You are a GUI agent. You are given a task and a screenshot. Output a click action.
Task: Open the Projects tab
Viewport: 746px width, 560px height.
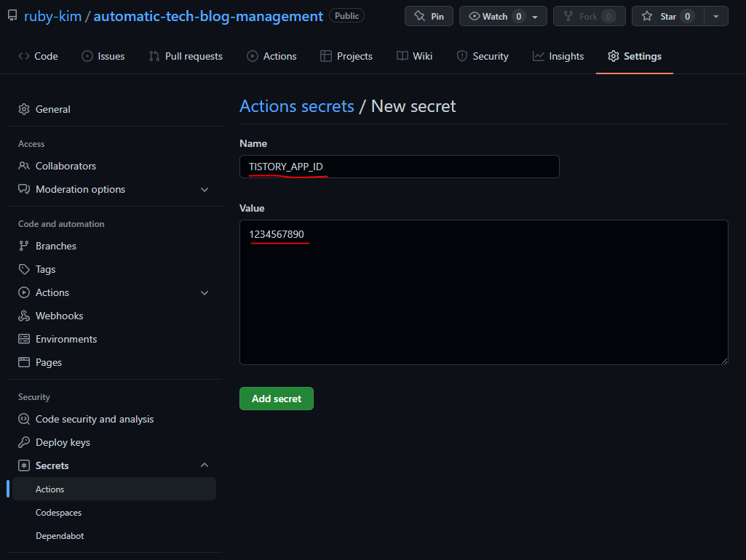pyautogui.click(x=346, y=56)
